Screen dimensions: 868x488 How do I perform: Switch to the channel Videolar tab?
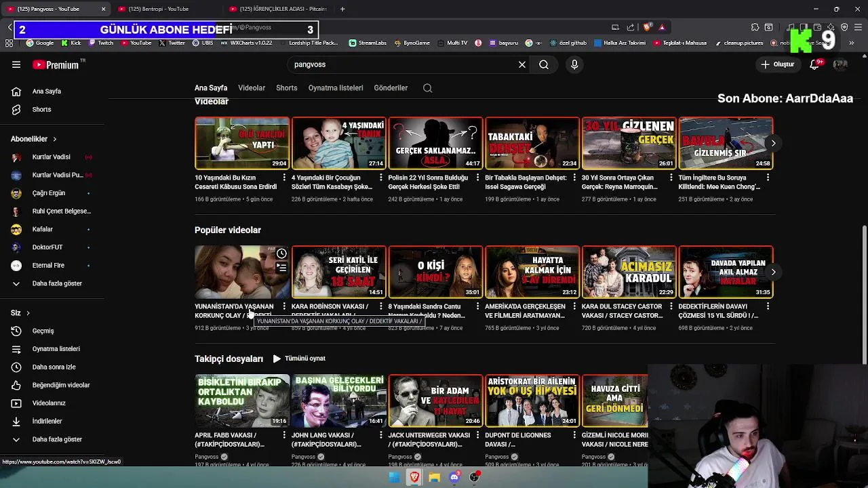252,88
